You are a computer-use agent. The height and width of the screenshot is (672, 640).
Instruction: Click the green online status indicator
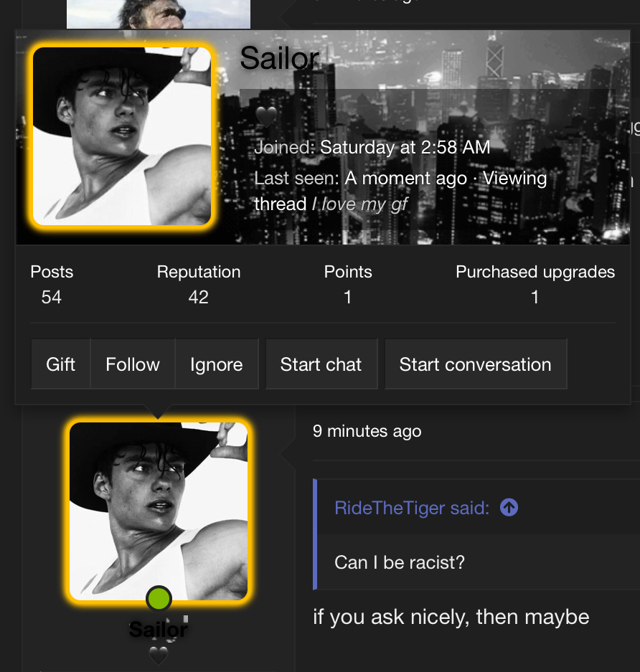click(159, 598)
